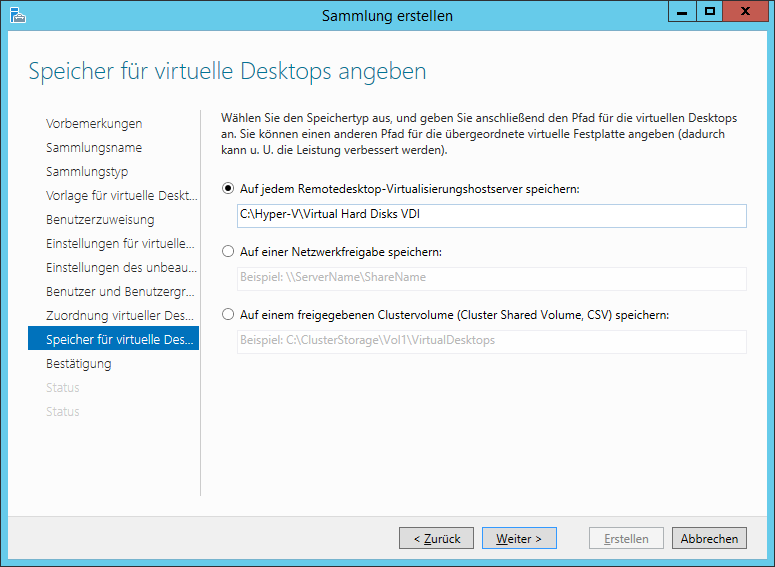The width and height of the screenshot is (775, 567).
Task: Open 'Benutzer und Benutzergr...' step
Action: pos(120,291)
